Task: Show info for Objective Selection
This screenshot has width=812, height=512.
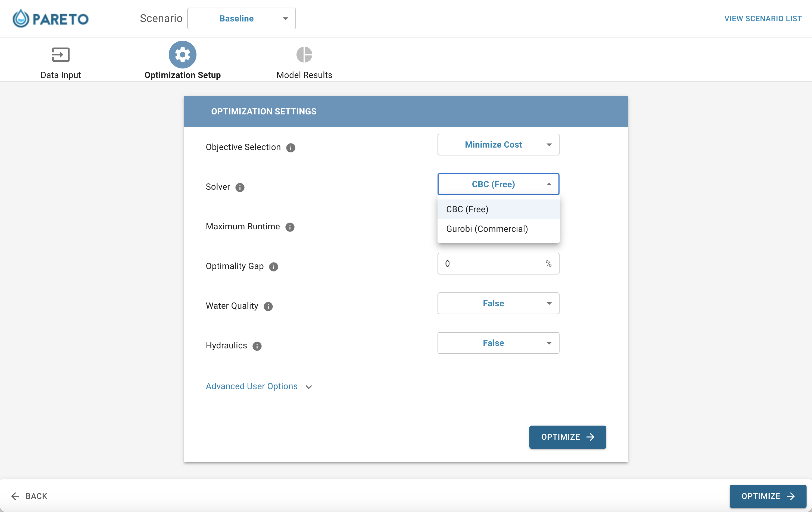Action: click(x=291, y=148)
